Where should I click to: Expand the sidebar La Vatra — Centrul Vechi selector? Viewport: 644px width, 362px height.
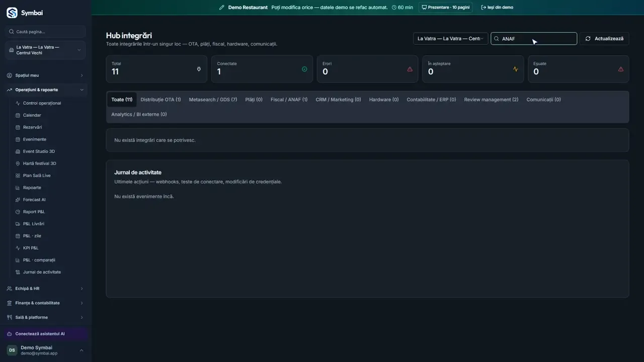[x=45, y=50]
